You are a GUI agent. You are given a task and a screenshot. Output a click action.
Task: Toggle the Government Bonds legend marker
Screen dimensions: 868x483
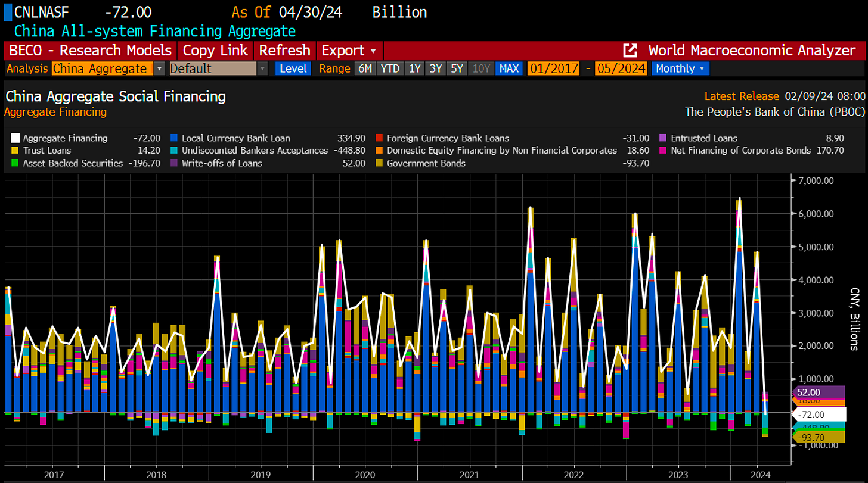(x=379, y=163)
